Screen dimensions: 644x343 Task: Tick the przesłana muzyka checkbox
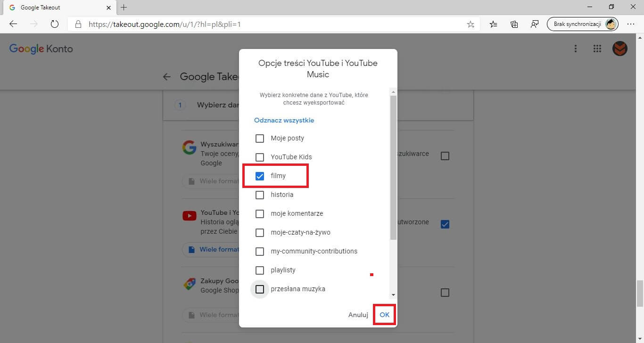click(x=260, y=289)
